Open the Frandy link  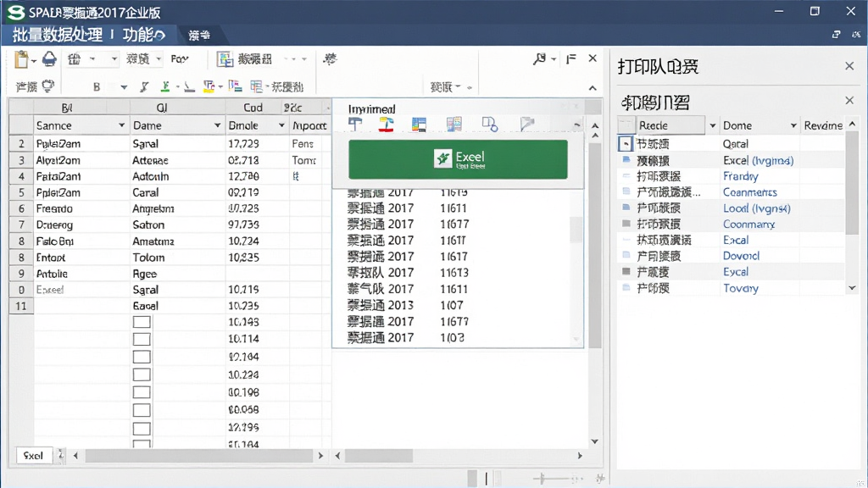click(x=740, y=176)
